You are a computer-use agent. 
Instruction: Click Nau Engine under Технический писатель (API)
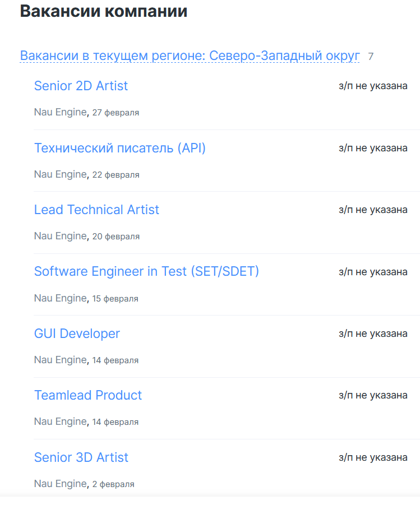pos(61,174)
